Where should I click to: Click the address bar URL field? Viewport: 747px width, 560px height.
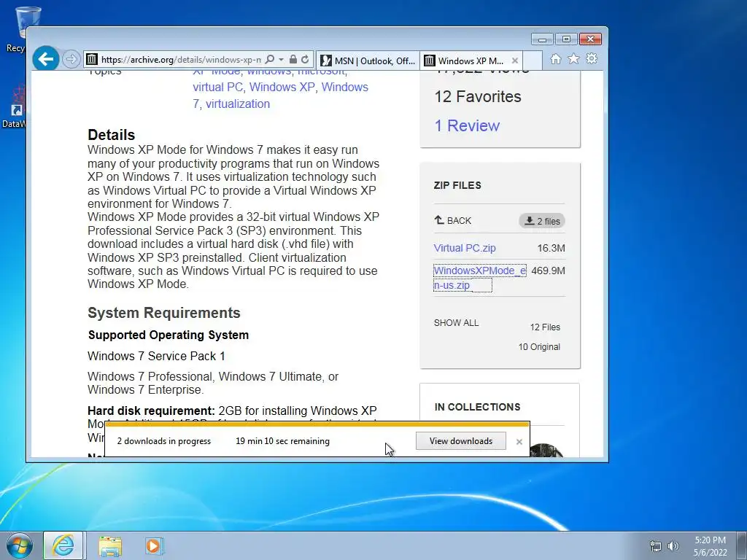point(181,60)
